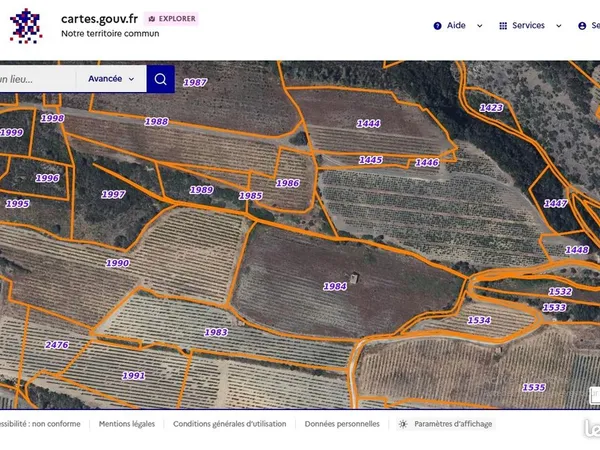Select parcel label 1998
600x450 pixels.
tap(52, 119)
